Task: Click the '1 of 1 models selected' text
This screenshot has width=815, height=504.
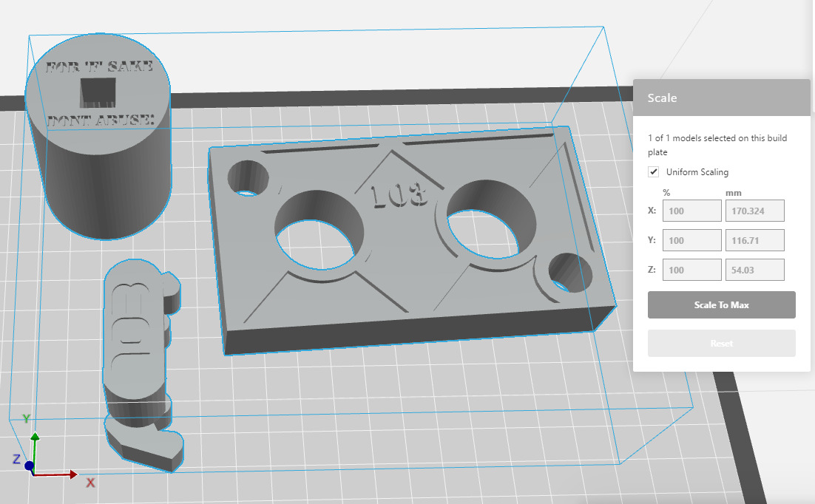Action: tap(717, 145)
